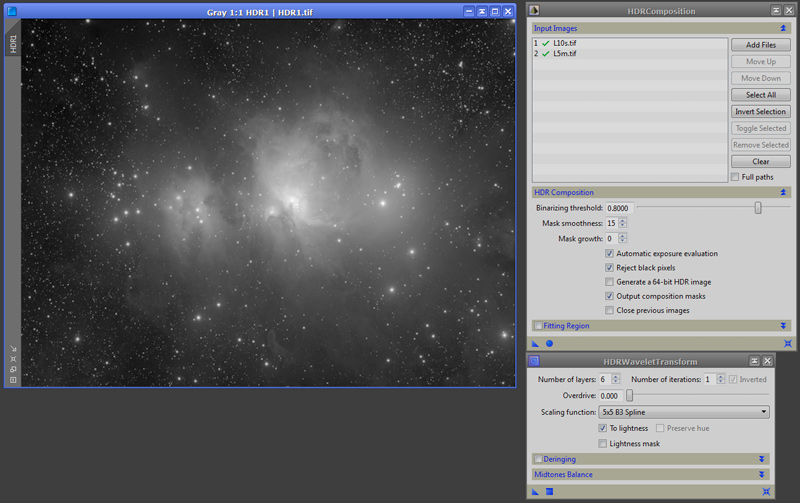Expand the Deringing section
The height and width of the screenshot is (503, 800).
762,459
